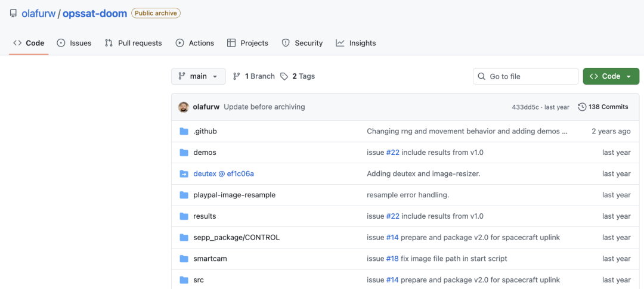Click the olafurw avatar in commit header

[x=184, y=107]
